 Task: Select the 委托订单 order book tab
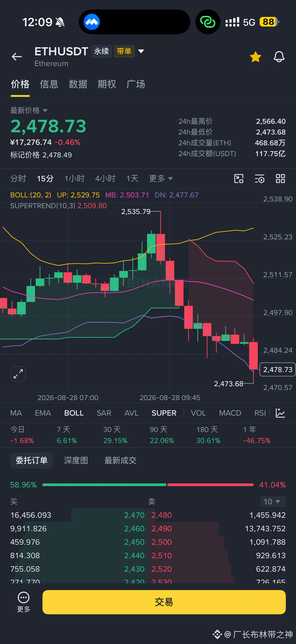point(31,460)
